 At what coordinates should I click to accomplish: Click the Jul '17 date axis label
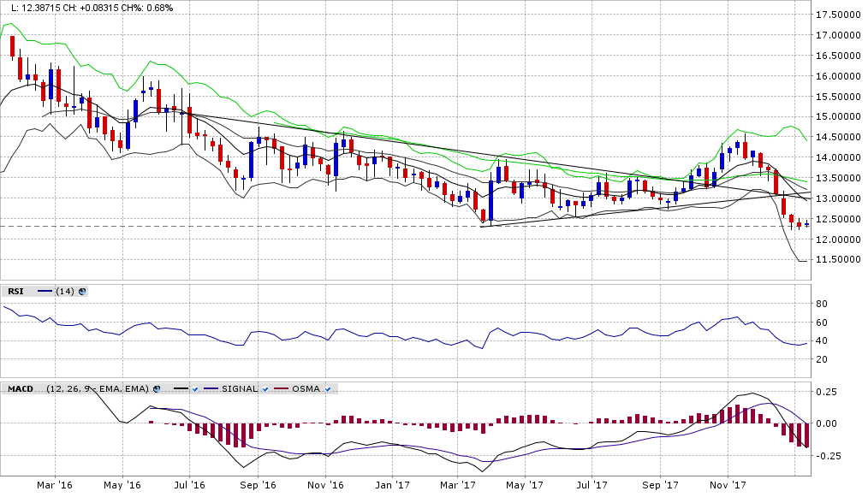pos(592,485)
